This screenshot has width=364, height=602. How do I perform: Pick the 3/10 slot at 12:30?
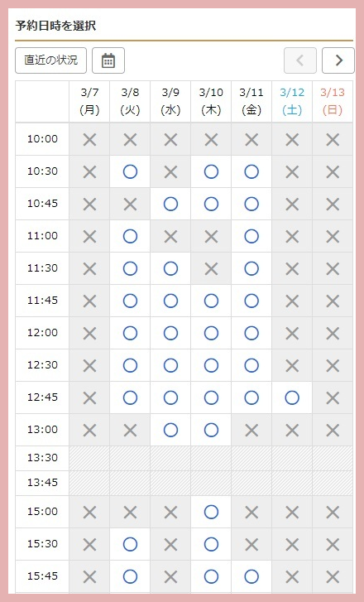point(211,365)
